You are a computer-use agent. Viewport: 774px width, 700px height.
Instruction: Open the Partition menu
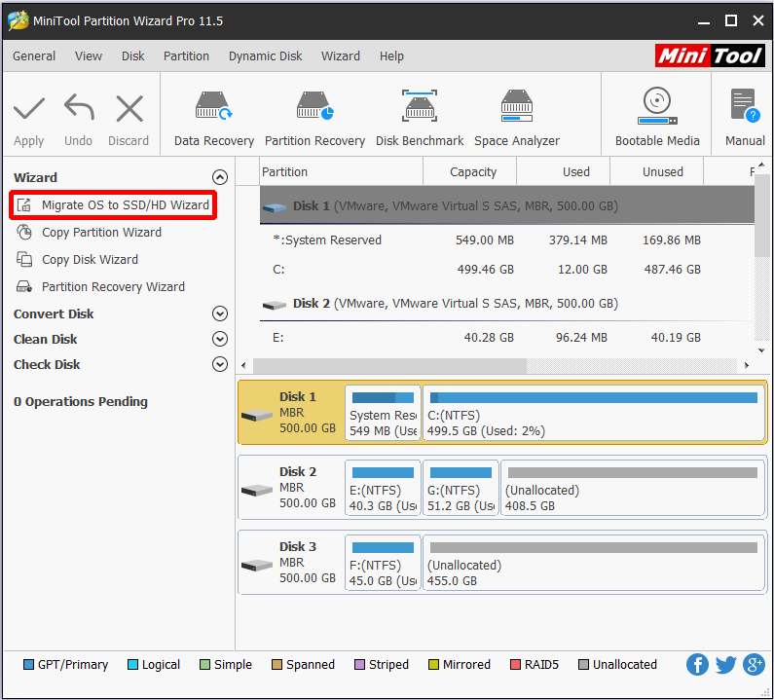[x=186, y=56]
